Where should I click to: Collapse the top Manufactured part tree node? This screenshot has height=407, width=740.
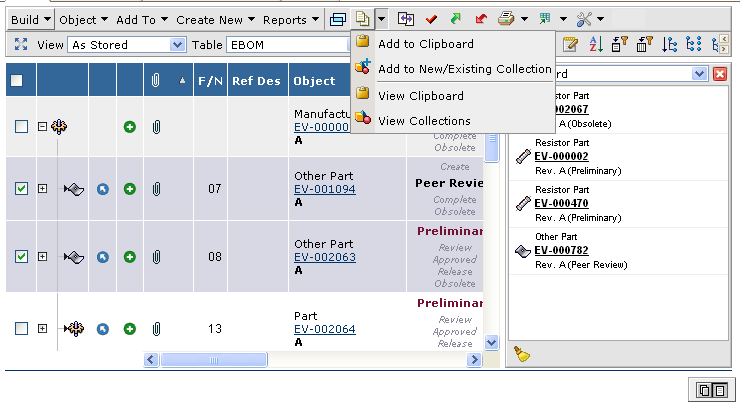click(x=42, y=126)
